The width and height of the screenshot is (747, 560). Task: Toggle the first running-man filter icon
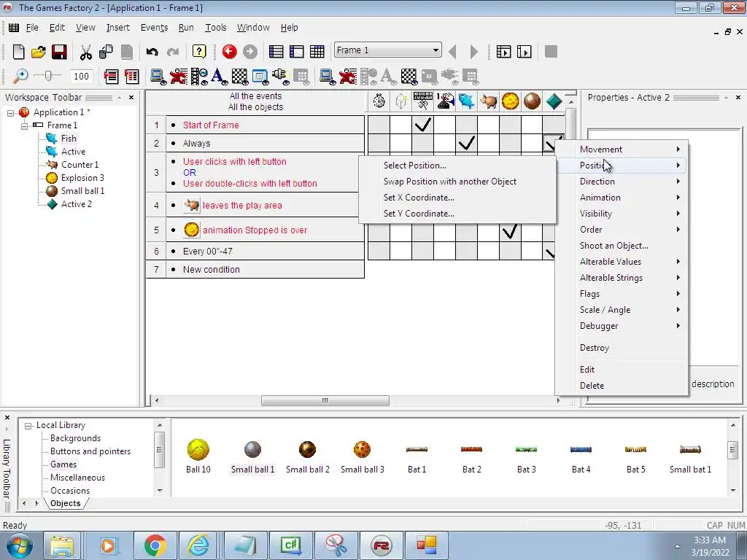[179, 76]
